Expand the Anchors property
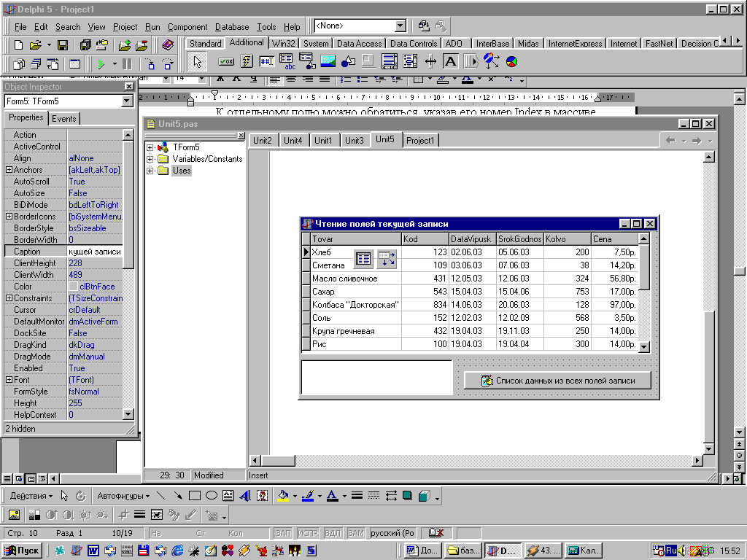Image resolution: width=747 pixels, height=560 pixels. point(9,169)
